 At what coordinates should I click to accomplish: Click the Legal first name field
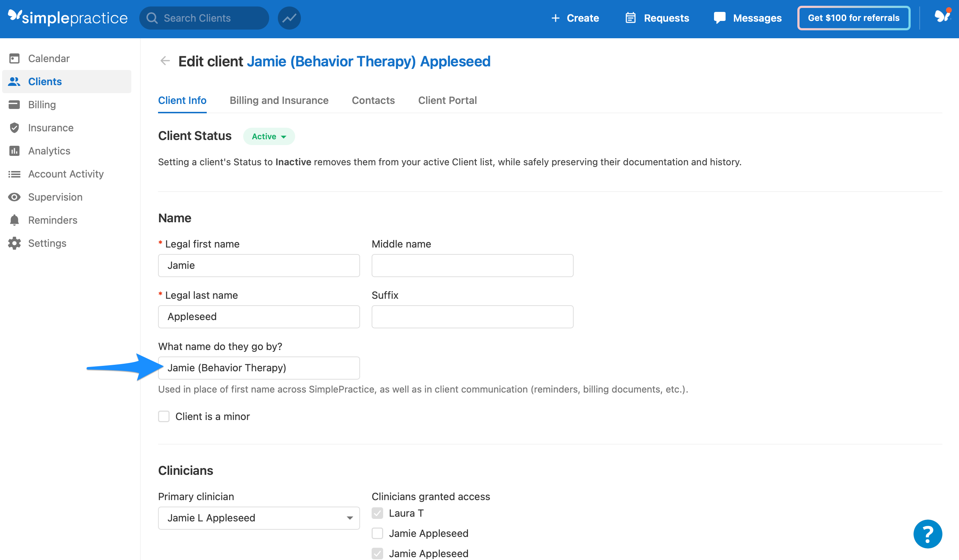[x=259, y=265]
